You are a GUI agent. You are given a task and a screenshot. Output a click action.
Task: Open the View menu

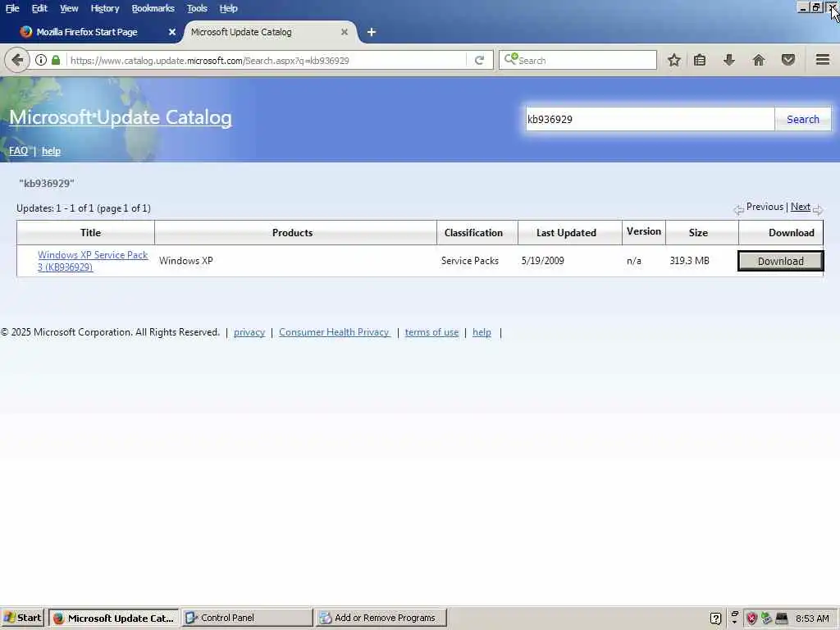[69, 8]
